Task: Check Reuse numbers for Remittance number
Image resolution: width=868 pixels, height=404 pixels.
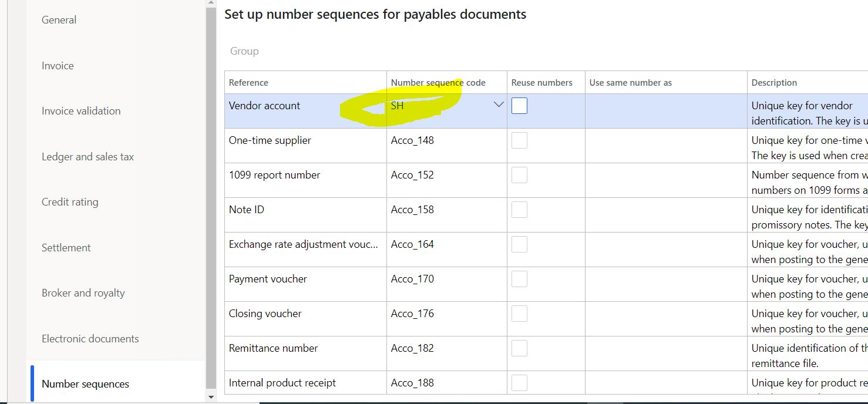Action: (519, 348)
